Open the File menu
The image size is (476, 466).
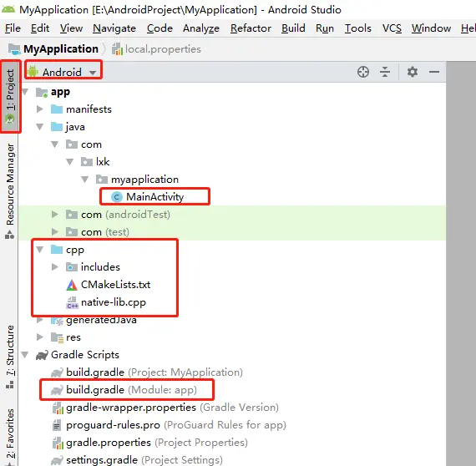tap(13, 28)
